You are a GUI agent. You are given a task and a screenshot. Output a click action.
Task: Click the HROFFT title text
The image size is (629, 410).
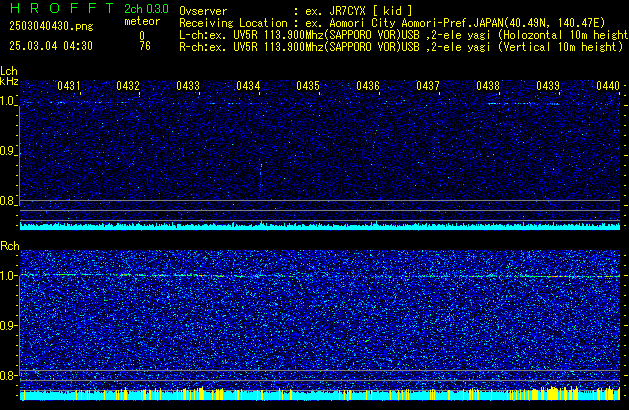click(62, 8)
